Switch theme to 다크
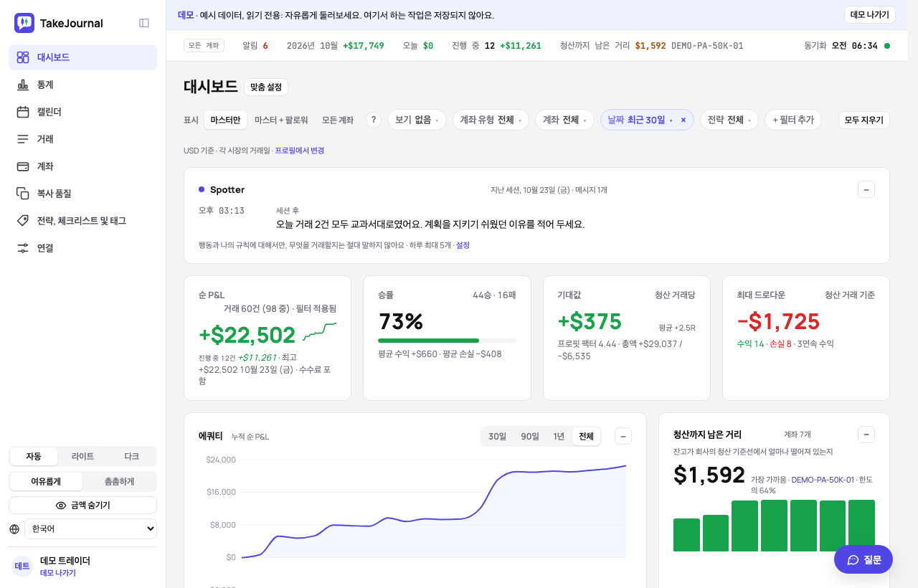Image resolution: width=918 pixels, height=588 pixels. tap(132, 456)
